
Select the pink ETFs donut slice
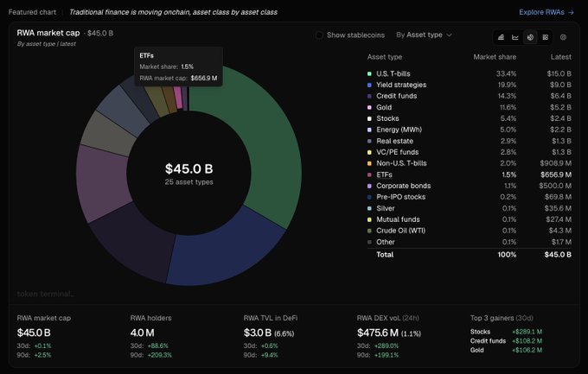[x=178, y=99]
